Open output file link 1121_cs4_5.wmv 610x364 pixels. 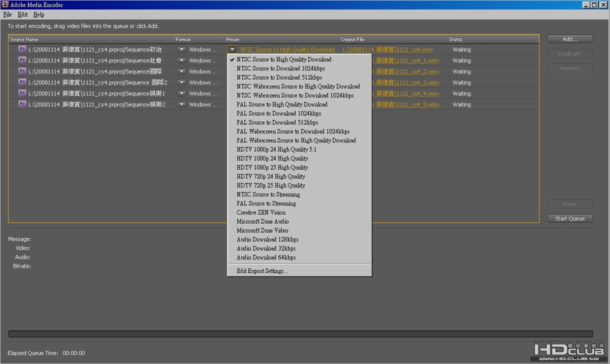(406, 104)
